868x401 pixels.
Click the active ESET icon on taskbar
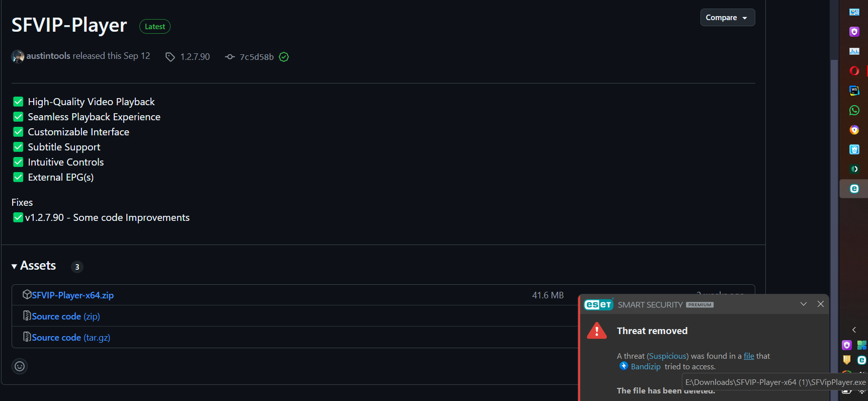coord(854,189)
